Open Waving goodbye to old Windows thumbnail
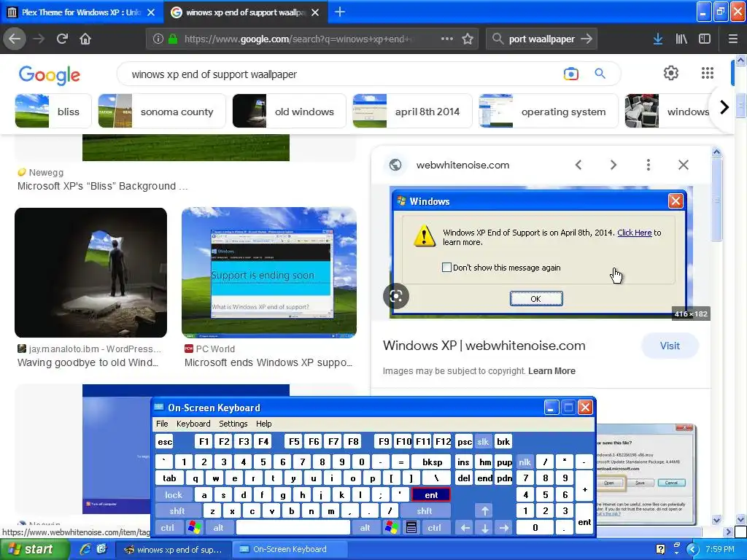Image resolution: width=747 pixels, height=560 pixels. pos(90,273)
